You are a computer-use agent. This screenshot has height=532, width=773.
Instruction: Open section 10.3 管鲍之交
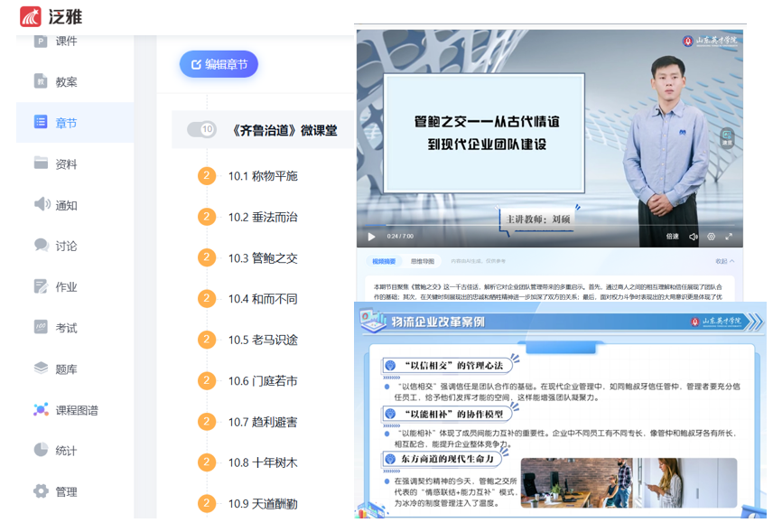[262, 258]
